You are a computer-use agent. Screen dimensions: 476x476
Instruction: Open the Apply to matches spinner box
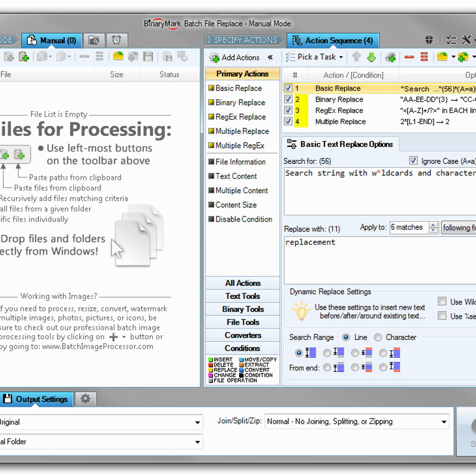410,227
